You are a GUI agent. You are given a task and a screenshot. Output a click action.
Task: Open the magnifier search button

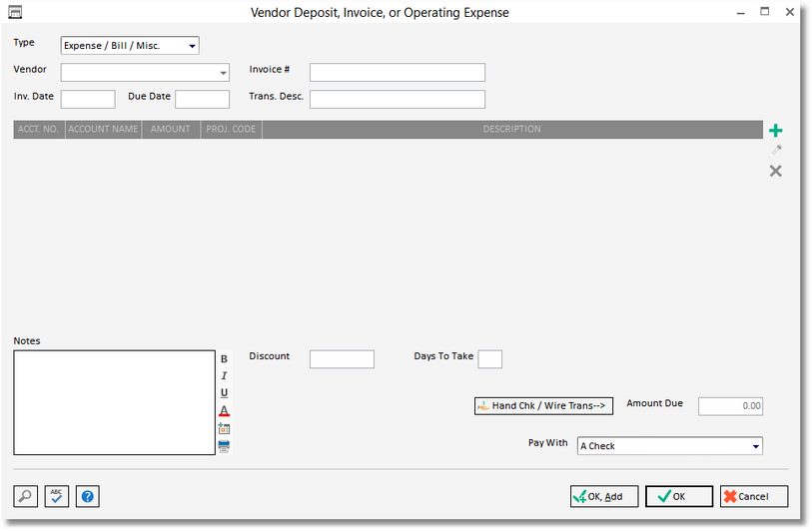(25, 496)
